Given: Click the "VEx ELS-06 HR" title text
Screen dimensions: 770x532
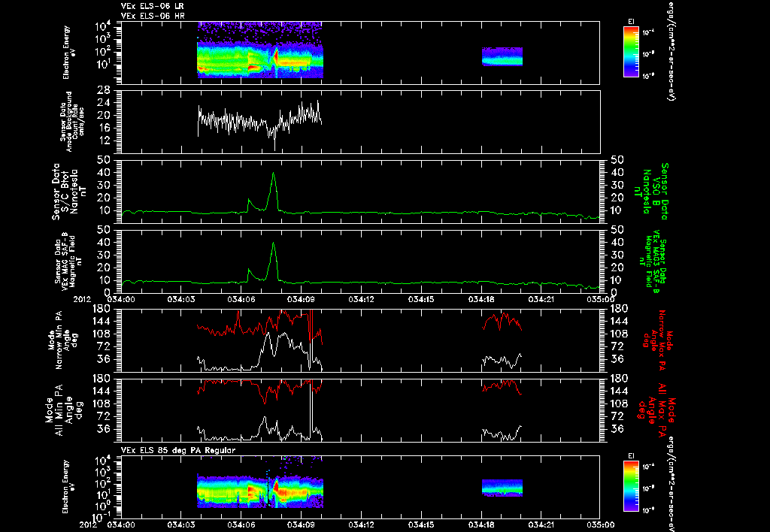Looking at the screenshot, I should coord(152,16).
